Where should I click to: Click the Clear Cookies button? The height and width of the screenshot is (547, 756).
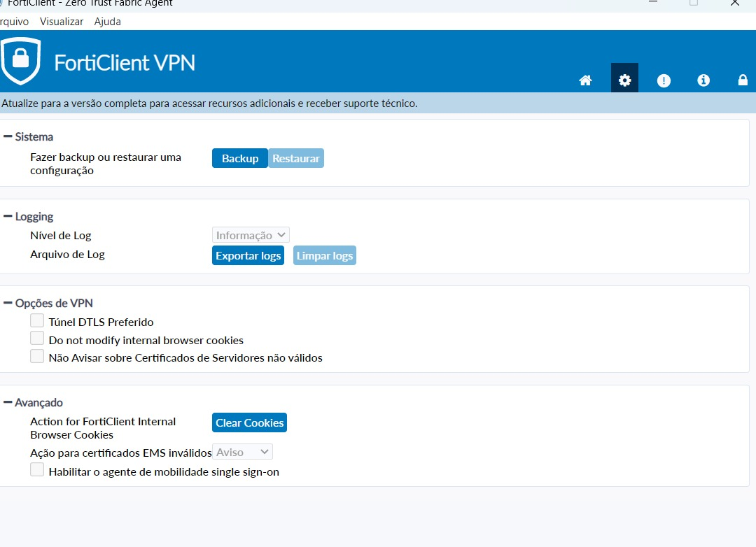click(x=249, y=422)
